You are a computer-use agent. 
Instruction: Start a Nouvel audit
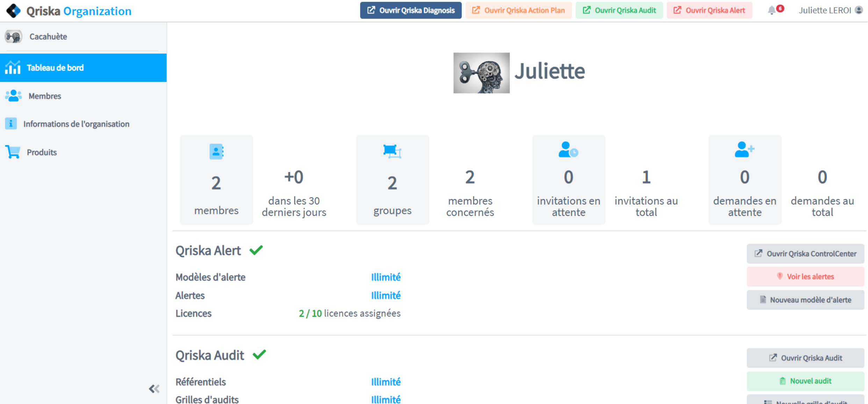[805, 381]
